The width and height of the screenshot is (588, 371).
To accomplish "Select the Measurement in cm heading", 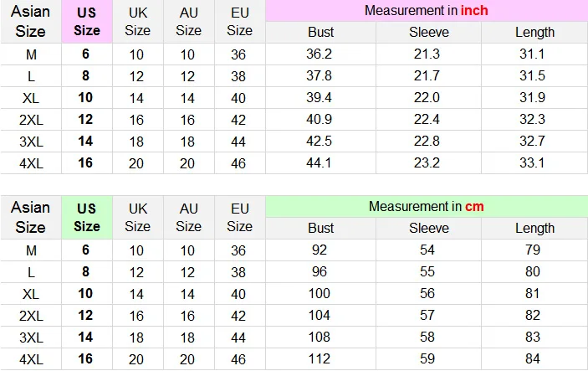I will point(426,206).
